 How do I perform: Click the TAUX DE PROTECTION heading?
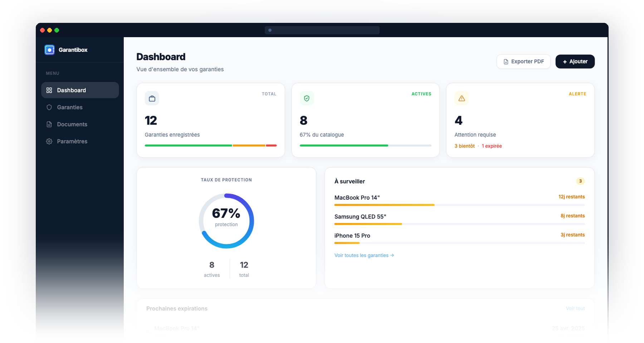[x=226, y=180]
